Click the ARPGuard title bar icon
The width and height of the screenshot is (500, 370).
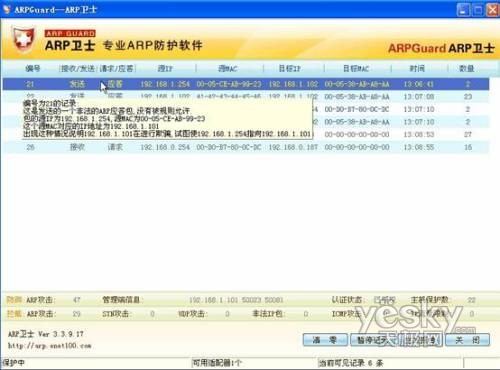[x=7, y=9]
